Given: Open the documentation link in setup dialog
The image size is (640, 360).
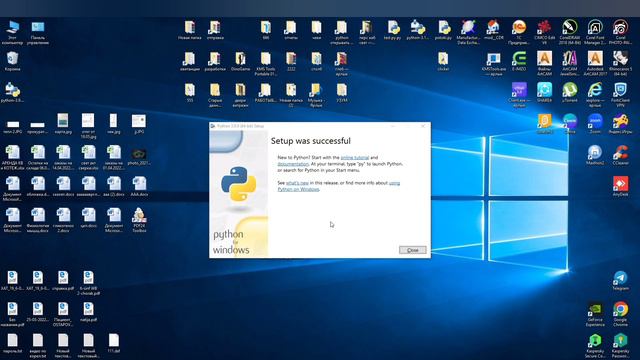Looking at the screenshot, I should (293, 164).
